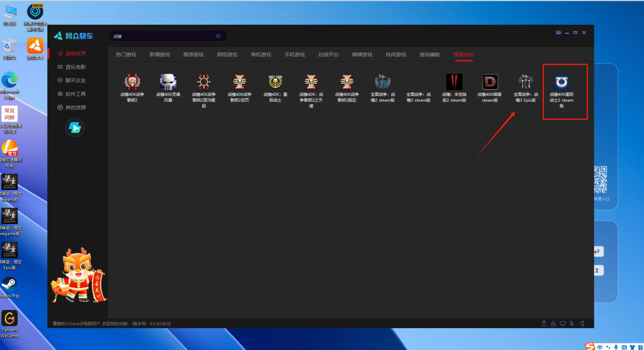Viewport: 644px width, 350px height.
Task: Open 黑神话：悟空 Epic版 desktop shortcut
Action: [x=10, y=256]
